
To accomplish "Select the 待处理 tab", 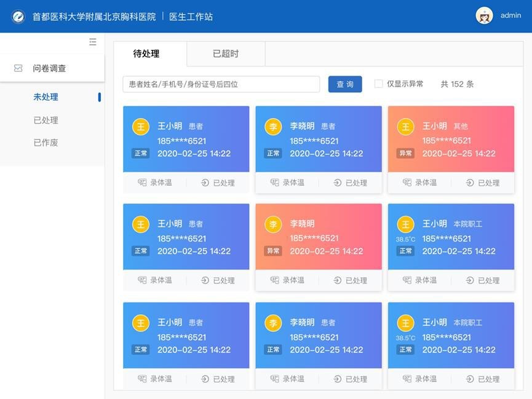I will [146, 54].
